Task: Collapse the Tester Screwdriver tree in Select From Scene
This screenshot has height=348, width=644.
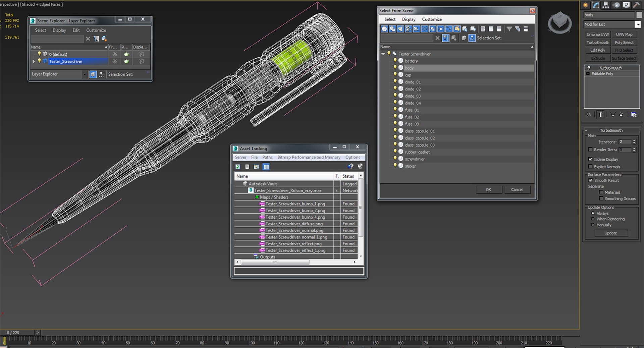Action: 383,54
